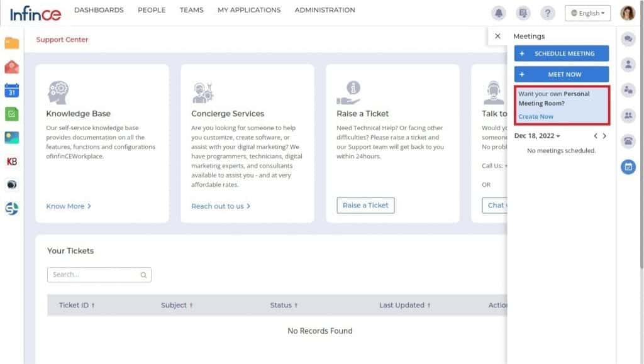The image size is (644, 364).
Task: Click the MEET NOW button
Action: pyautogui.click(x=562, y=74)
